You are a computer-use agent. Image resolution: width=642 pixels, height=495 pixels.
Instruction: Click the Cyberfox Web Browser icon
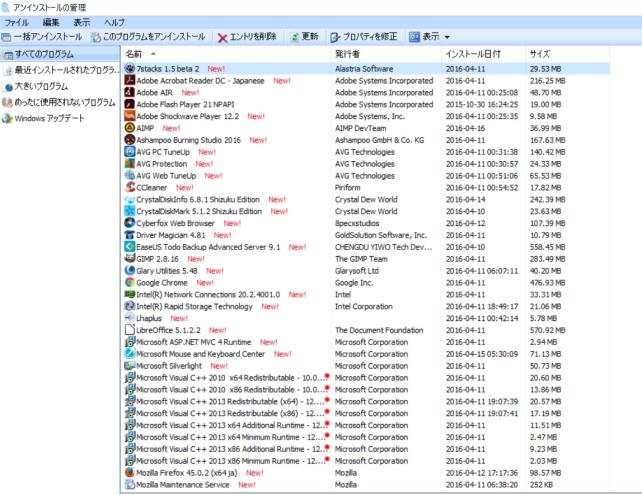tap(129, 223)
